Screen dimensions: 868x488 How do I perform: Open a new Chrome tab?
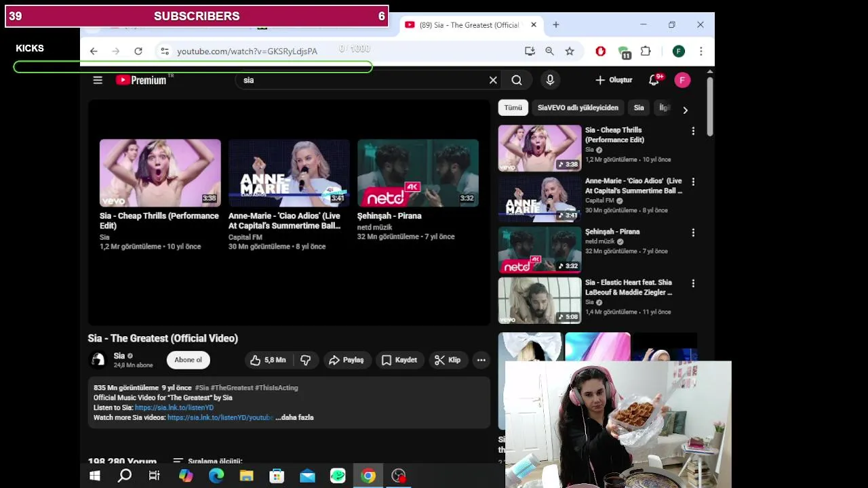[x=555, y=25]
